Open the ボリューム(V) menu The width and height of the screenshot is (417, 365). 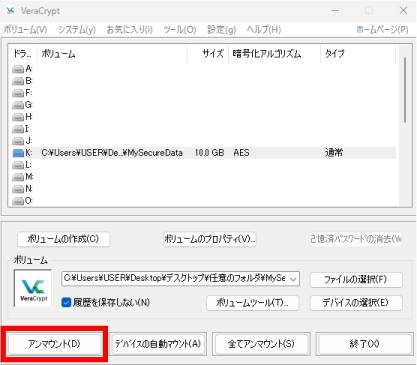click(25, 30)
